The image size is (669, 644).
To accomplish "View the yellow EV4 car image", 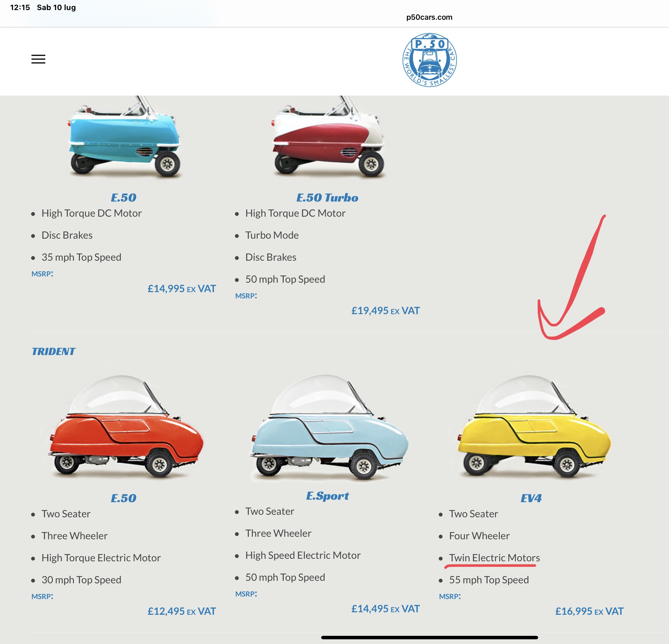I will point(534,427).
